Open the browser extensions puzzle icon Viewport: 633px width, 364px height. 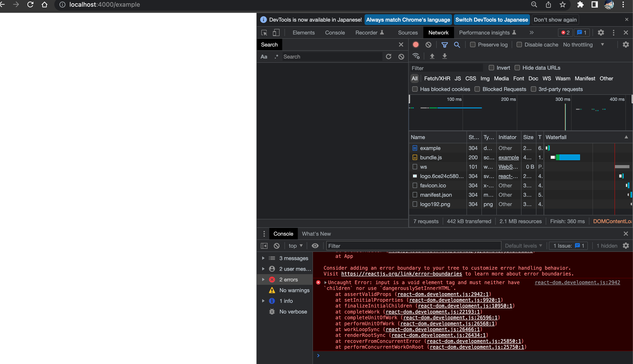point(580,4)
